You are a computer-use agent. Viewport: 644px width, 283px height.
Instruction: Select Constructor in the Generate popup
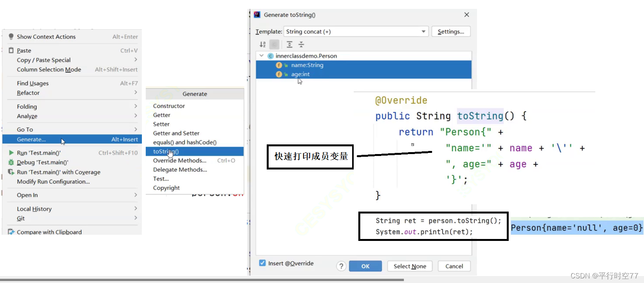[194, 106]
